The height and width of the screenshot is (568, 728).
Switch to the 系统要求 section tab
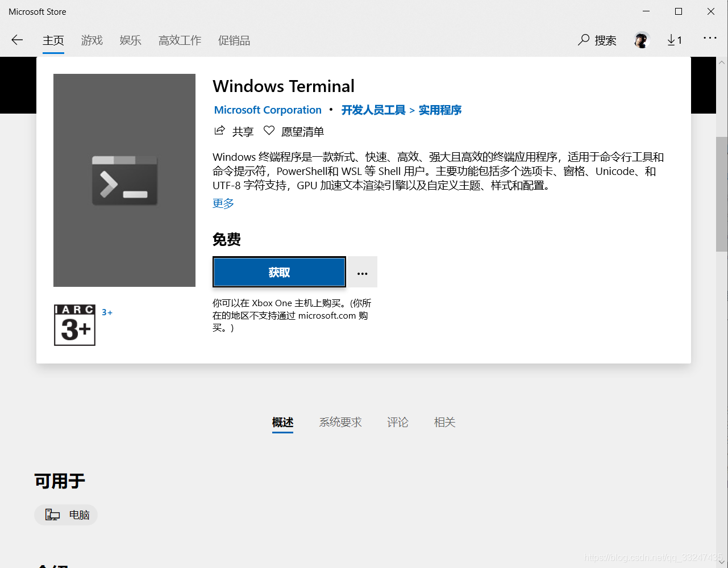340,423
